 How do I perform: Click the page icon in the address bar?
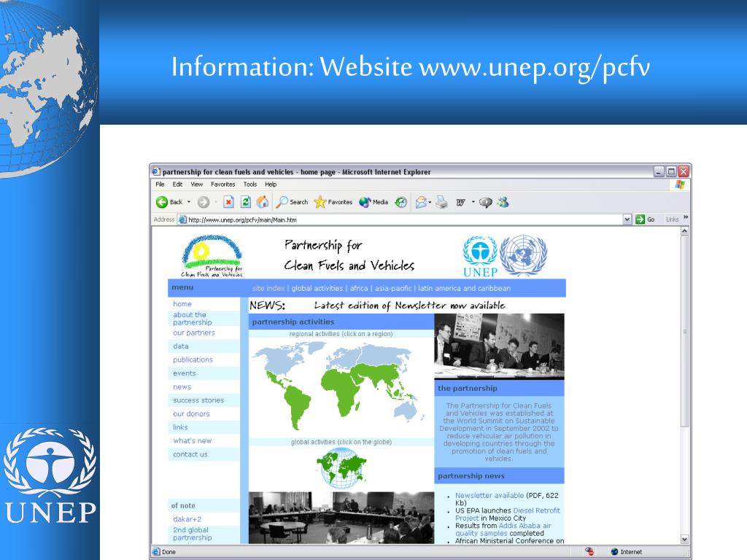point(182,219)
